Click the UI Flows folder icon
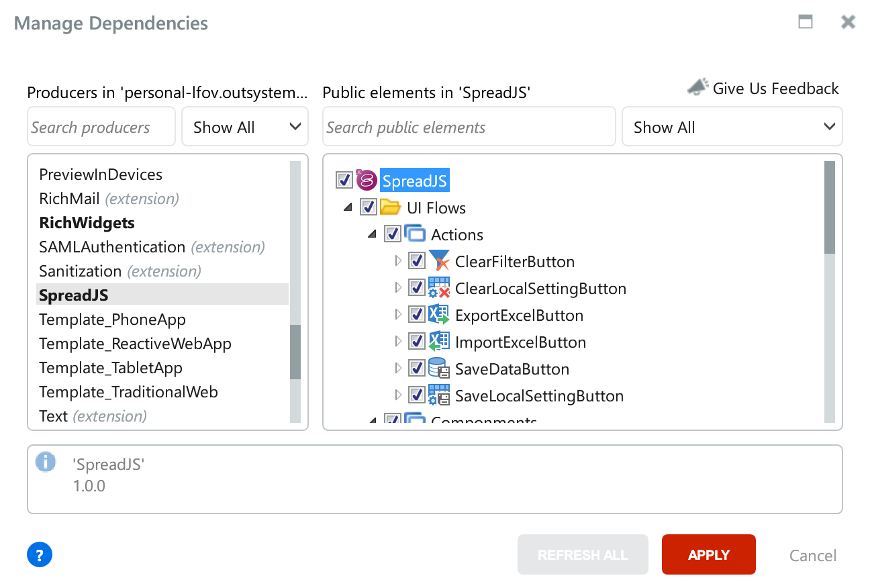This screenshot has width=870, height=588. coord(391,207)
